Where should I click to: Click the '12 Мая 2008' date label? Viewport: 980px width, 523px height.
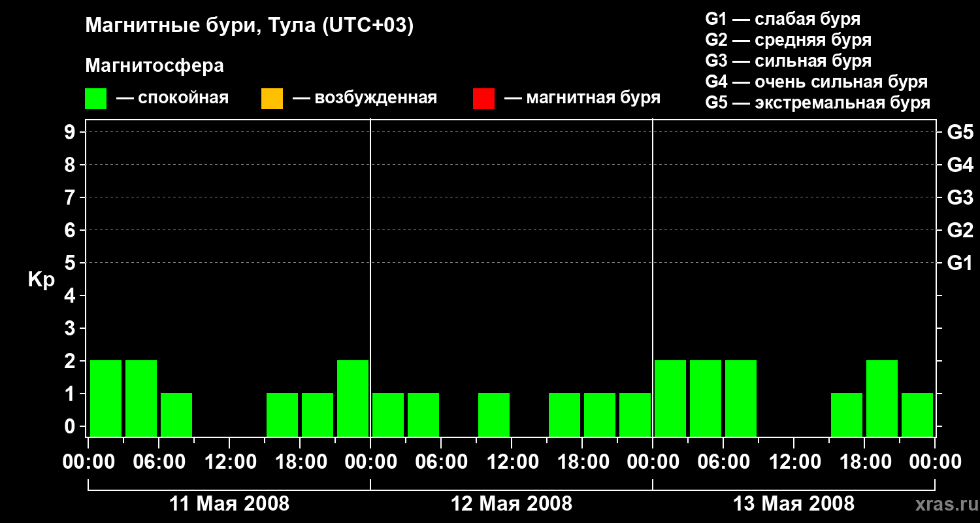(512, 504)
